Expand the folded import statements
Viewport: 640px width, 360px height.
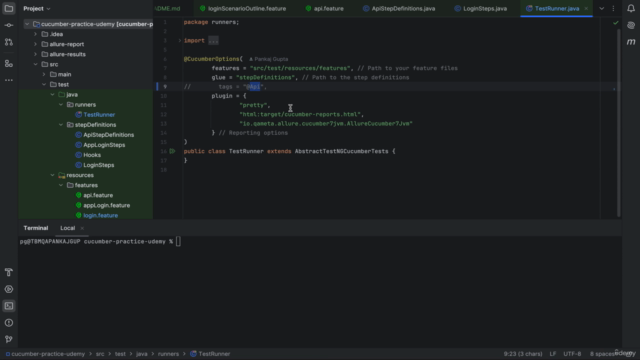[180, 40]
